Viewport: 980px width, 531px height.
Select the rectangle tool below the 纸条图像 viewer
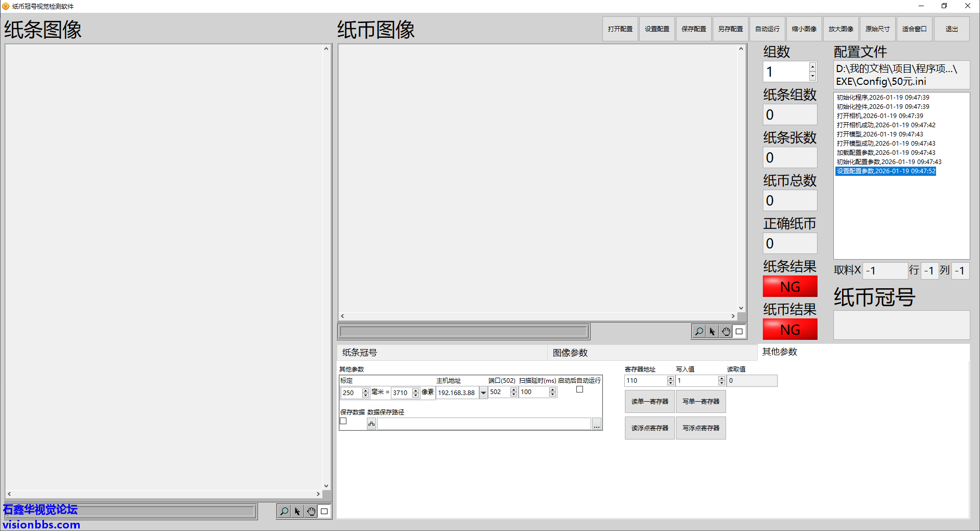[324, 511]
